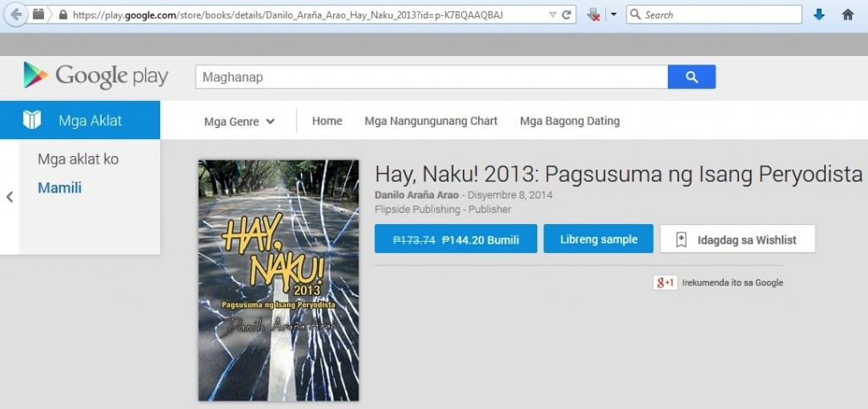Click Idagdag sa Wishlist button
The width and height of the screenshot is (868, 409).
tap(737, 238)
